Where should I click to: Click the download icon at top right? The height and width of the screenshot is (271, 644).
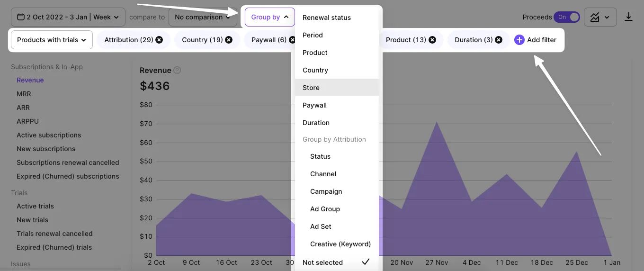click(x=628, y=17)
